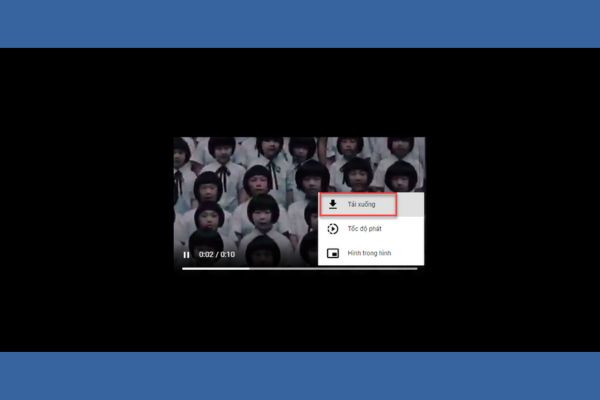Click the picture-in-picture icon
The width and height of the screenshot is (600, 400).
(x=333, y=253)
